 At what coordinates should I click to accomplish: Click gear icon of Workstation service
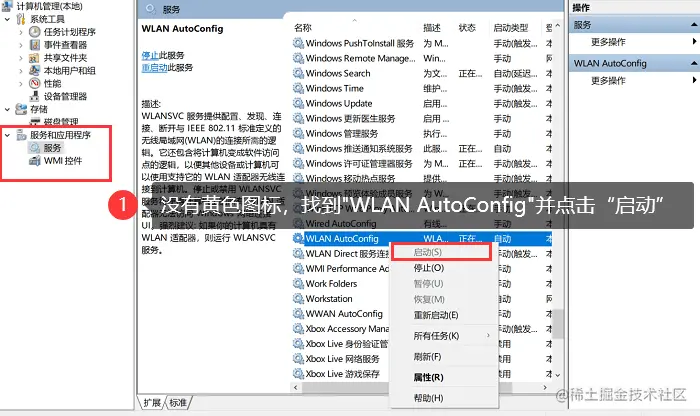(x=298, y=299)
